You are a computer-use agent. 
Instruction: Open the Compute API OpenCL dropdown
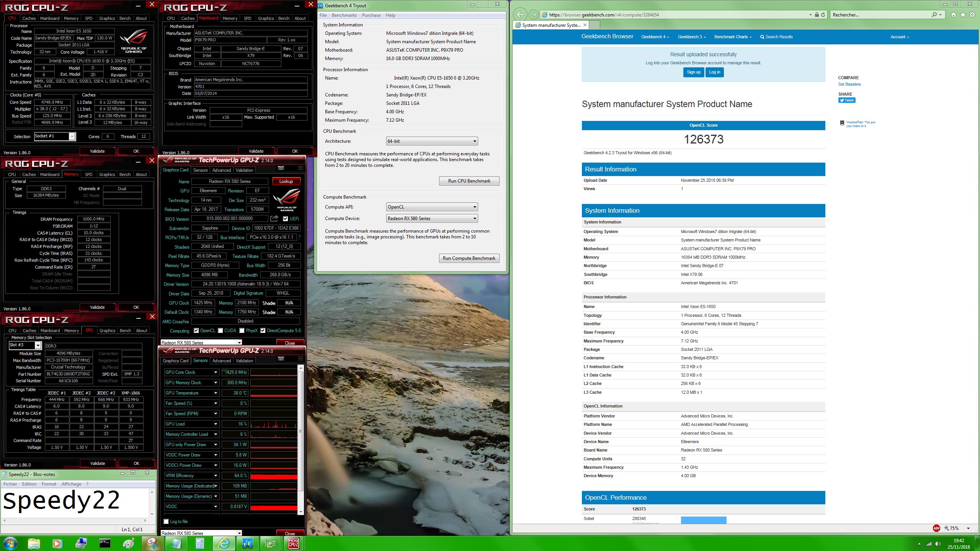coord(432,207)
